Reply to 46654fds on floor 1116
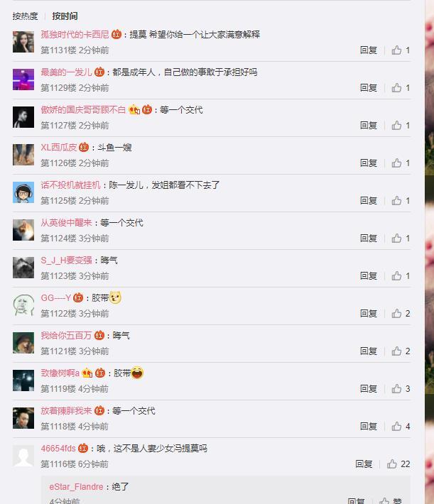The width and height of the screenshot is (434, 504). click(x=364, y=464)
